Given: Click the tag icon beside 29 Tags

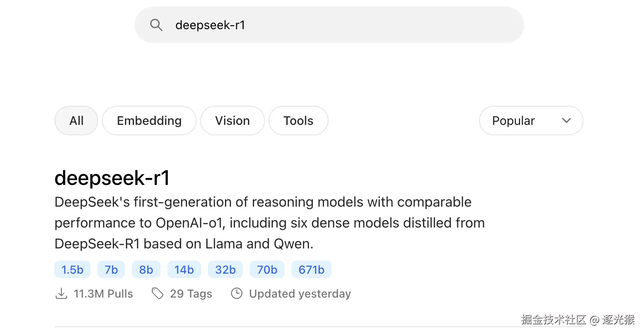Looking at the screenshot, I should click(157, 294).
